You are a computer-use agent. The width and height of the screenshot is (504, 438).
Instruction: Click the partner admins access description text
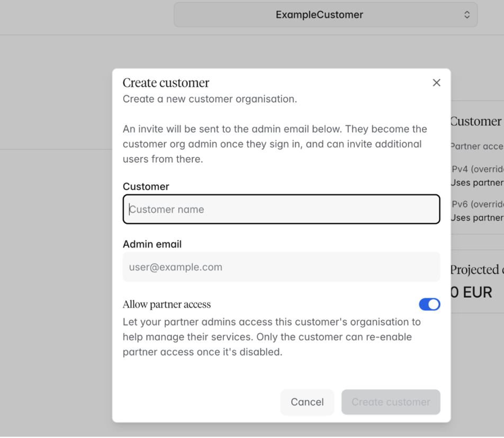click(272, 337)
